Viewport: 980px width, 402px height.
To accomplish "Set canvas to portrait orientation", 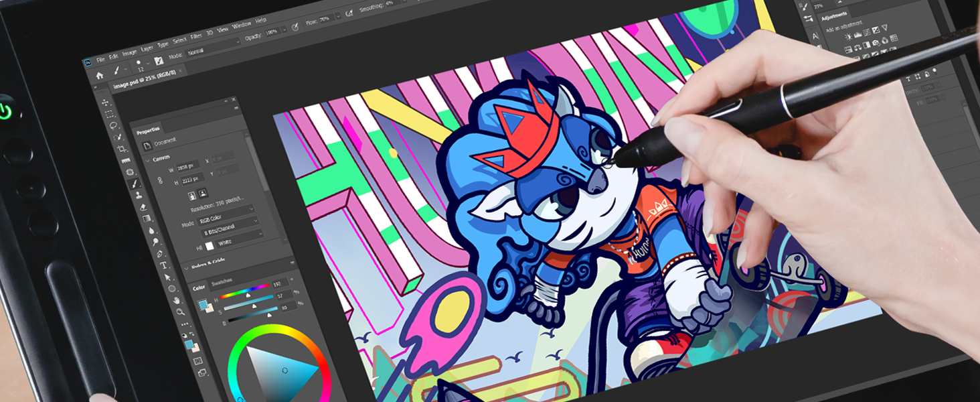I will 192,195.
